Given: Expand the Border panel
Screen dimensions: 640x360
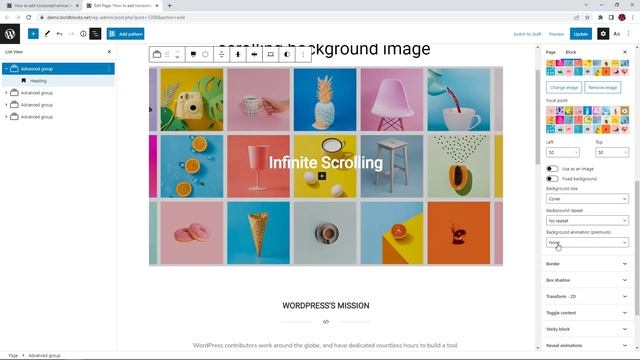Looking at the screenshot, I should [x=587, y=264].
